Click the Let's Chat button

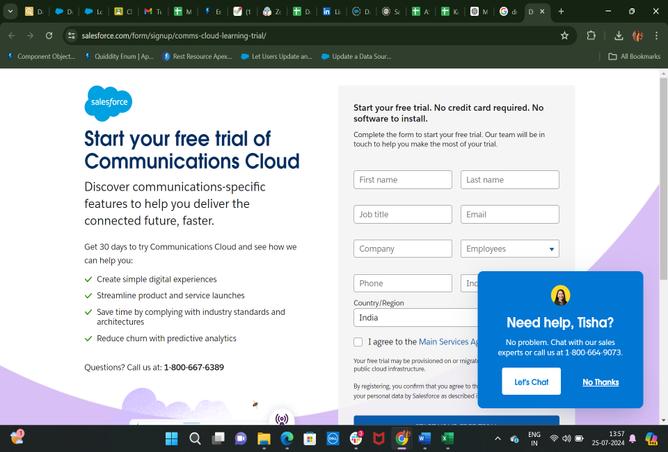click(531, 382)
